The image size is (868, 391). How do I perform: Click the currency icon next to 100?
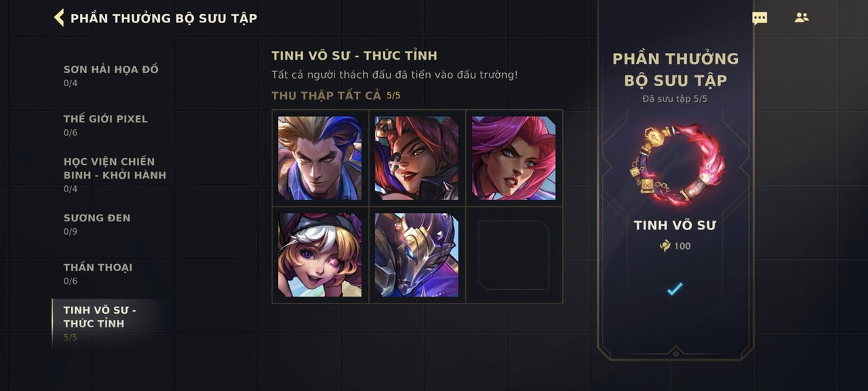[665, 246]
